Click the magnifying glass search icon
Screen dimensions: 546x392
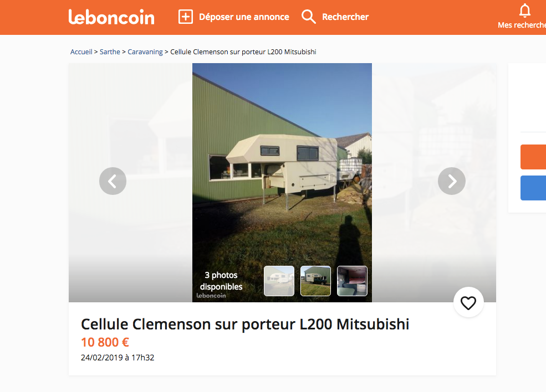click(x=309, y=17)
